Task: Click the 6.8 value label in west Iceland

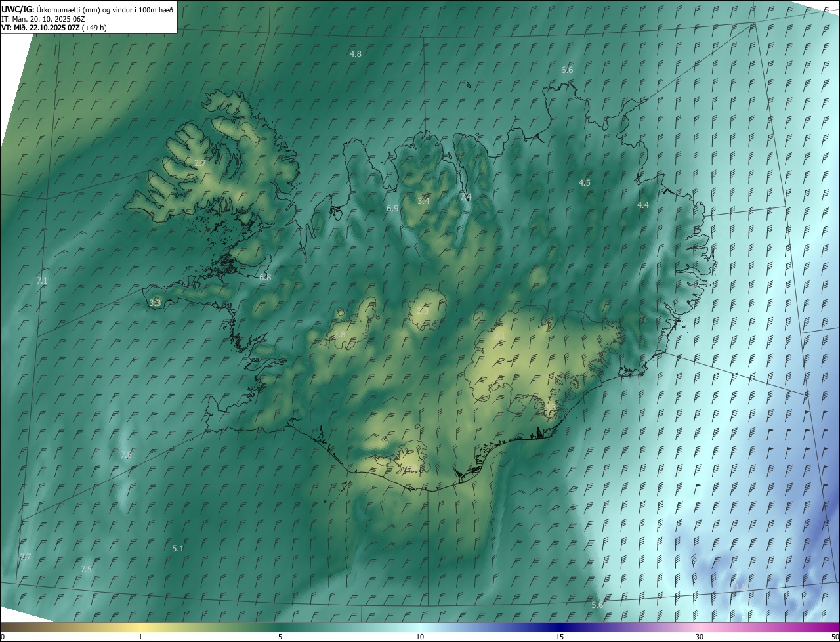Action: [x=265, y=278]
